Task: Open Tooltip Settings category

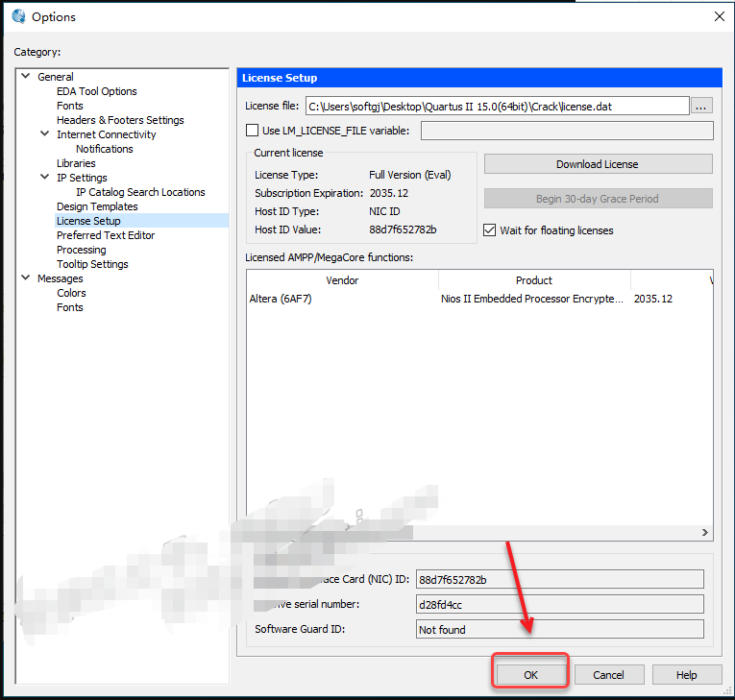Action: point(92,264)
